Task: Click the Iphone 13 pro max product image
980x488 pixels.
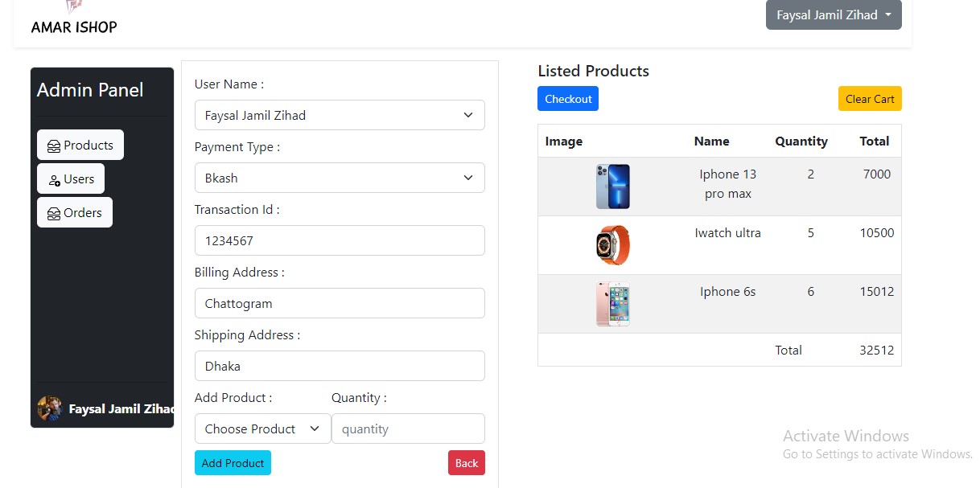Action: [x=612, y=186]
